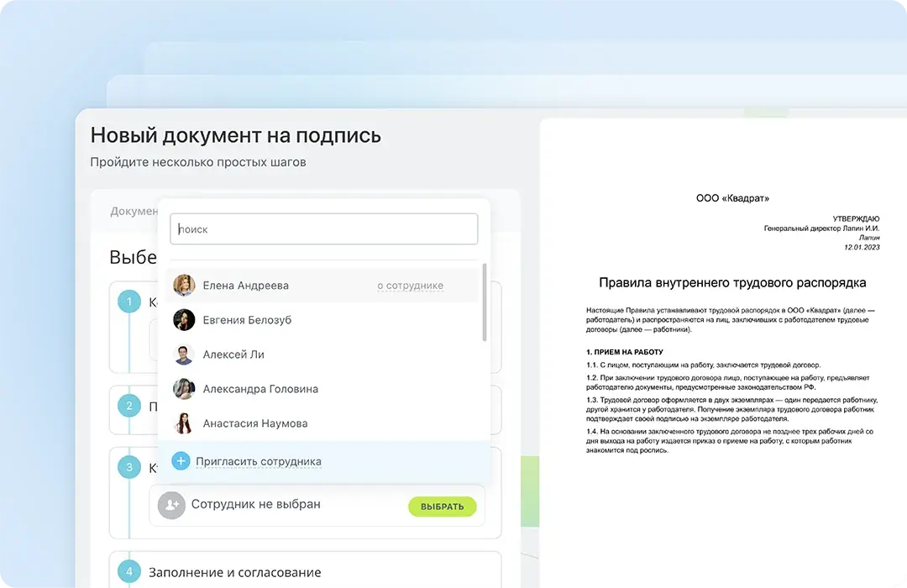Click the 'Новый документ на подпись' heading
The height and width of the screenshot is (588, 907).
[235, 135]
